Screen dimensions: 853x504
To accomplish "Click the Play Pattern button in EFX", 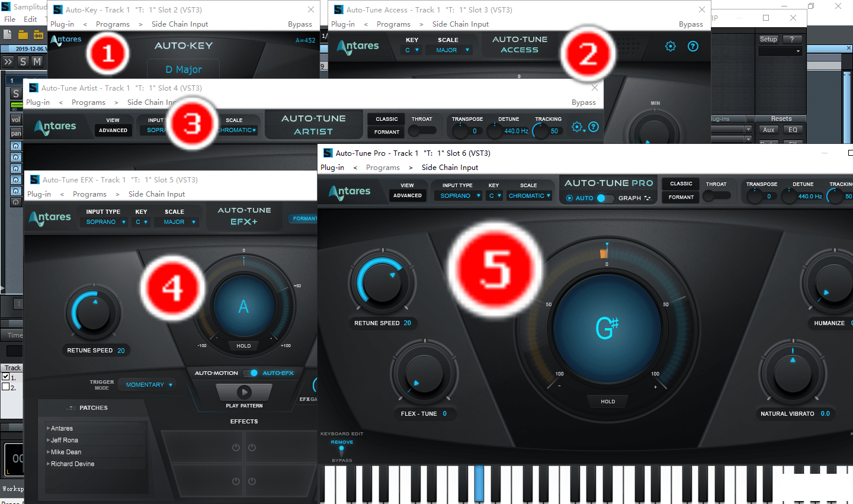I will coord(244,392).
